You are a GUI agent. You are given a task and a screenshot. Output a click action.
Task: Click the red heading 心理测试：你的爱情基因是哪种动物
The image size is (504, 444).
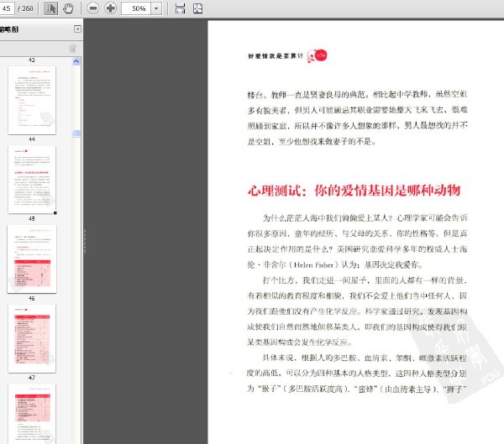click(x=354, y=191)
